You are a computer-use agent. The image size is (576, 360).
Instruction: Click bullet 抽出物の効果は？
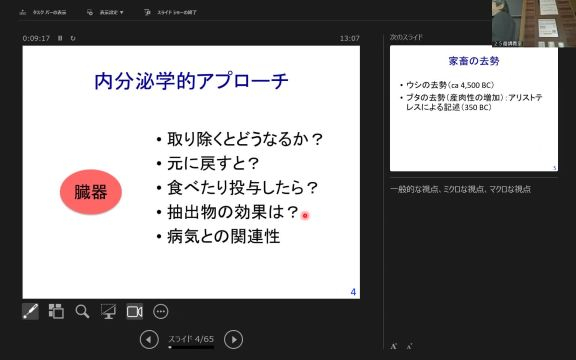click(x=233, y=212)
